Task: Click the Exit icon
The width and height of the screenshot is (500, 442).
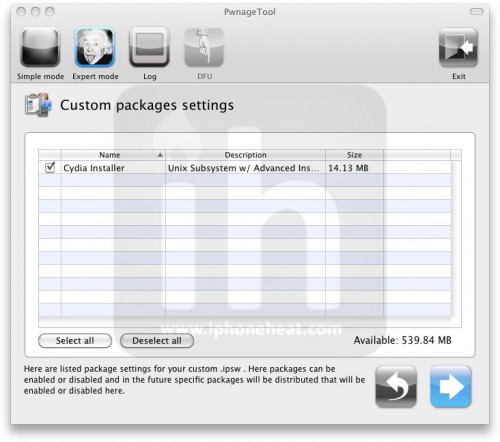Action: [x=458, y=48]
